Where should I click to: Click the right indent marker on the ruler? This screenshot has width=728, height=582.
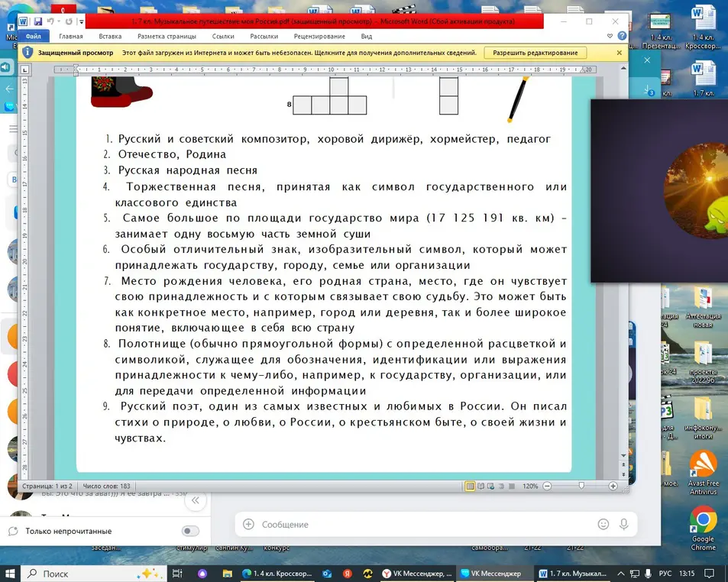point(583,70)
